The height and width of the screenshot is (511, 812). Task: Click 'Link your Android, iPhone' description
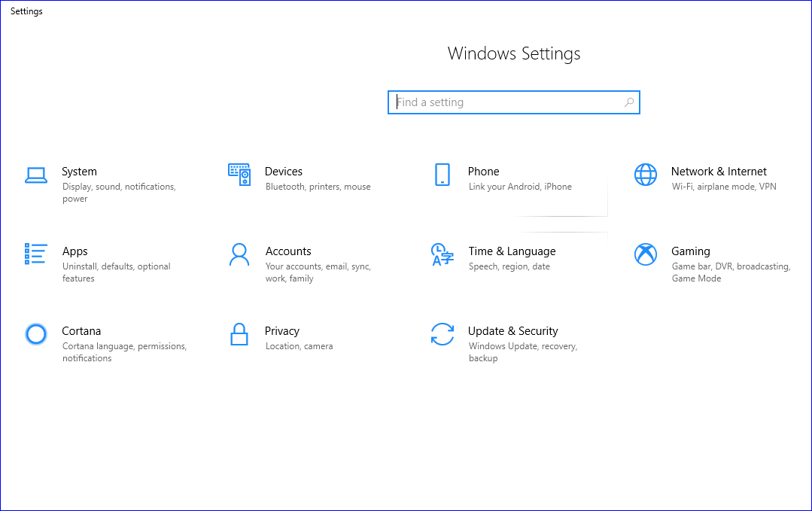pyautogui.click(x=521, y=187)
